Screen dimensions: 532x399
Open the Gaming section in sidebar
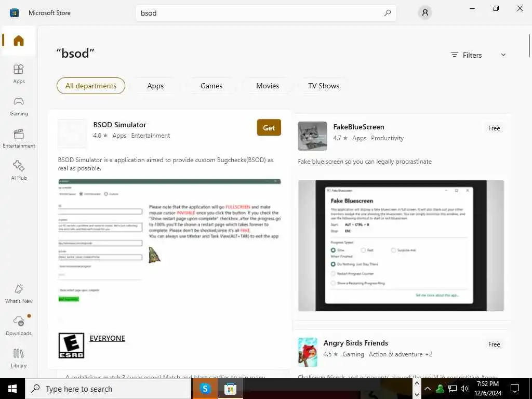point(19,106)
